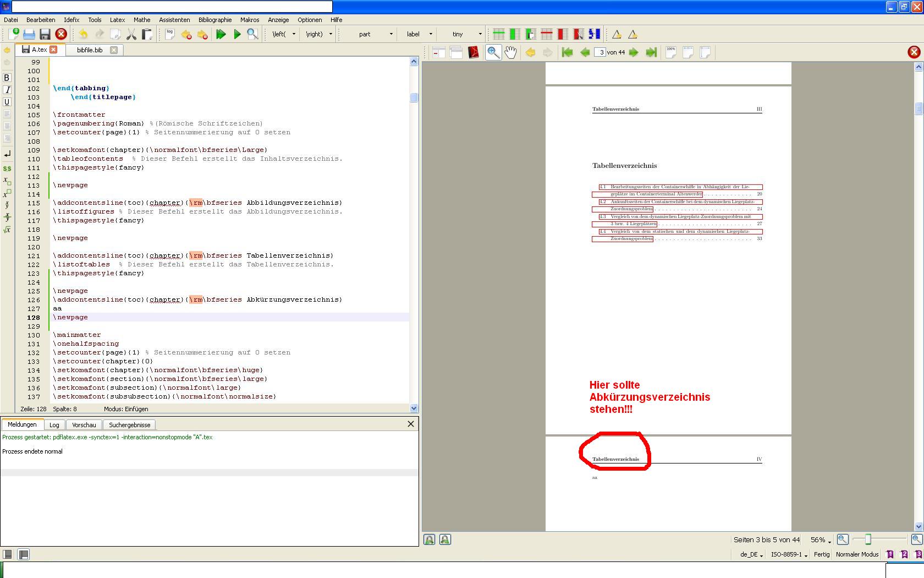Screen dimensions: 924x578
Task: Click the editor vertical scrollbar thumb
Action: point(414,97)
